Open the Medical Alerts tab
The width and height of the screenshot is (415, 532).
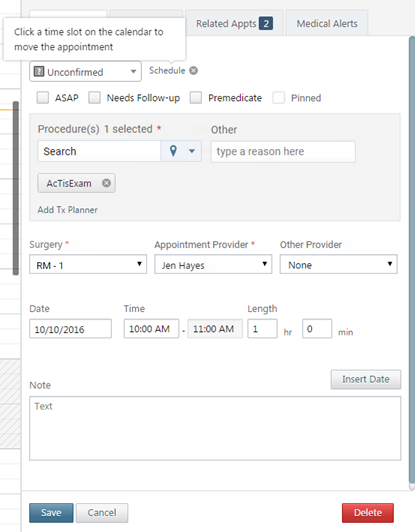point(327,23)
